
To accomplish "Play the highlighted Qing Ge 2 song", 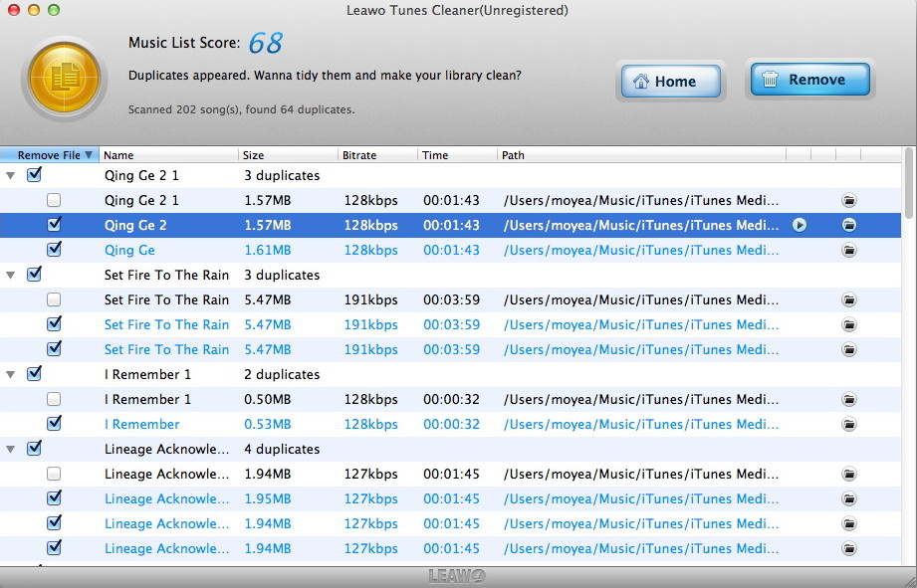I will coord(800,225).
